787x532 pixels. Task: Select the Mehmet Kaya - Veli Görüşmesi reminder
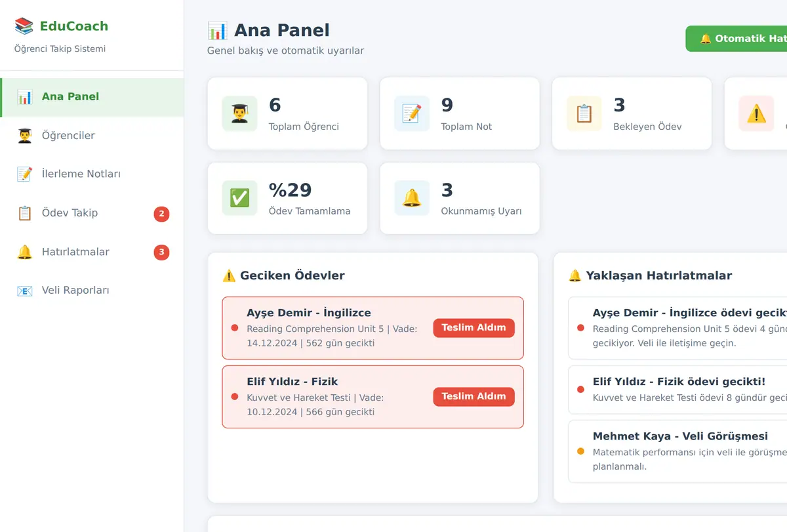[677, 451]
